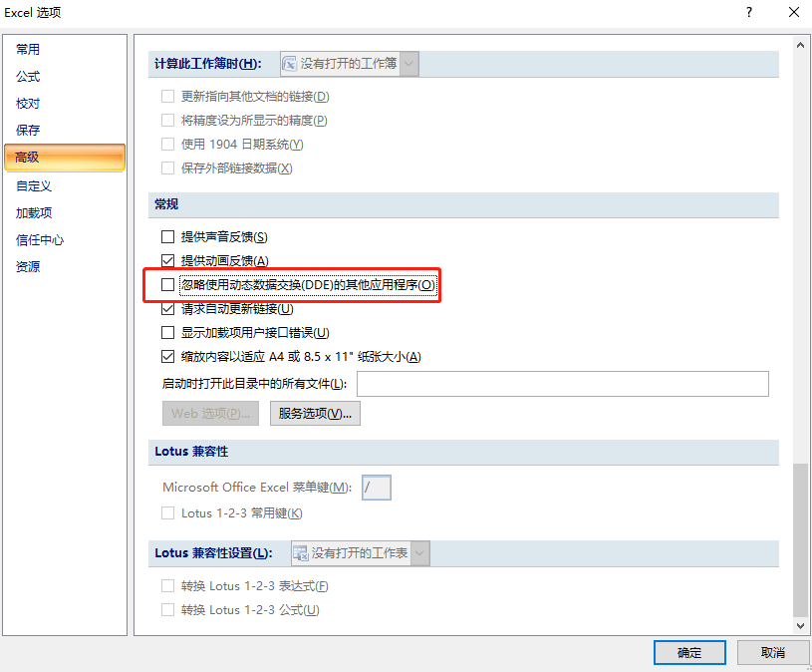Screen dimensions: 812x672
Task: Toggle 保存外部链接数据 checkbox
Action: tap(167, 168)
